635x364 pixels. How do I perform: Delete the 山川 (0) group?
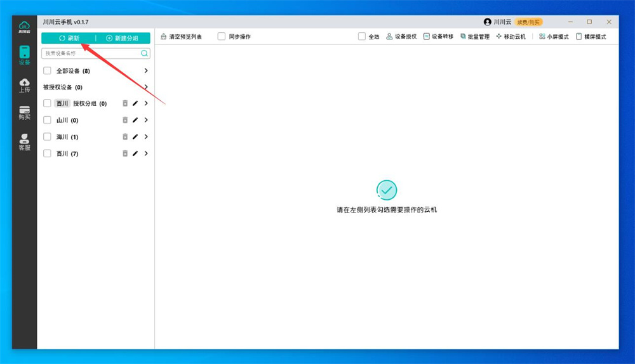[x=125, y=120]
